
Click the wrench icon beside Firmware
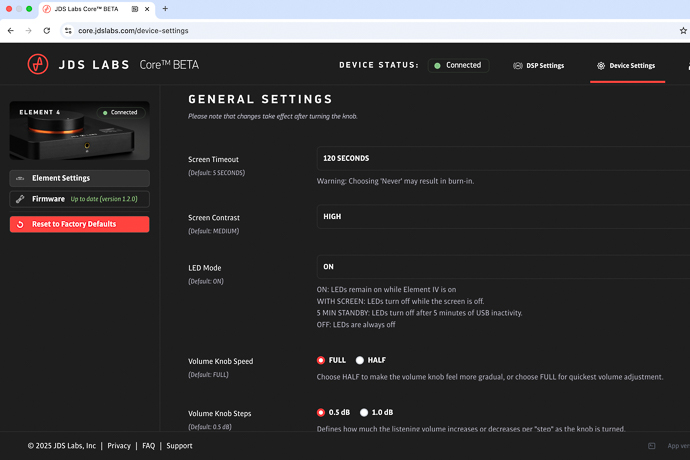[20, 199]
